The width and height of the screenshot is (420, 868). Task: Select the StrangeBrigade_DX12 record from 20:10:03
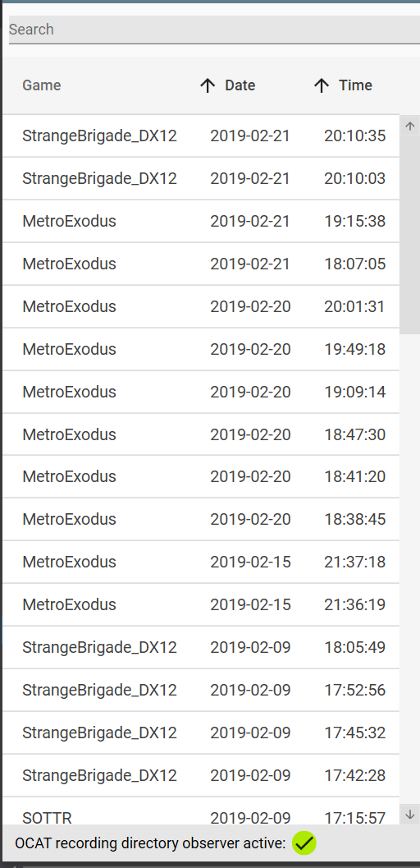[201, 178]
